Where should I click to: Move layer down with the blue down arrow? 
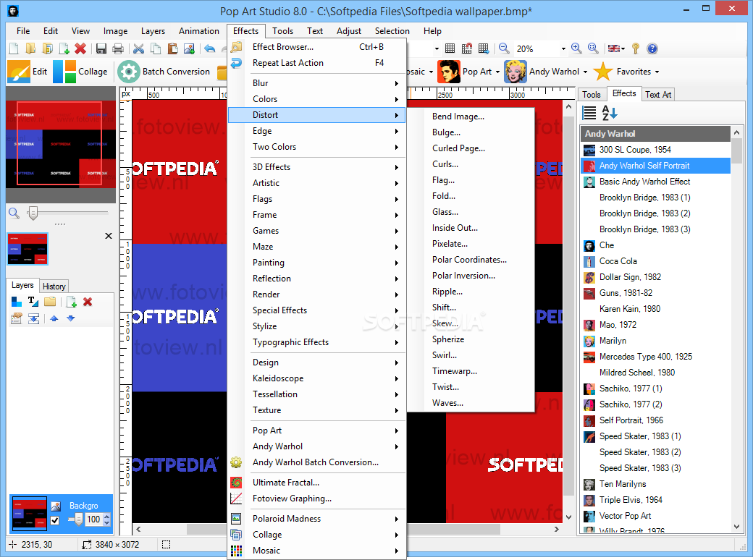pyautogui.click(x=71, y=318)
